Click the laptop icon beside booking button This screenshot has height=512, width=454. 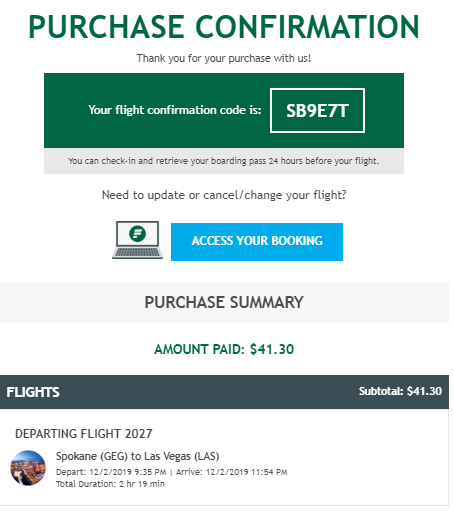pyautogui.click(x=137, y=240)
